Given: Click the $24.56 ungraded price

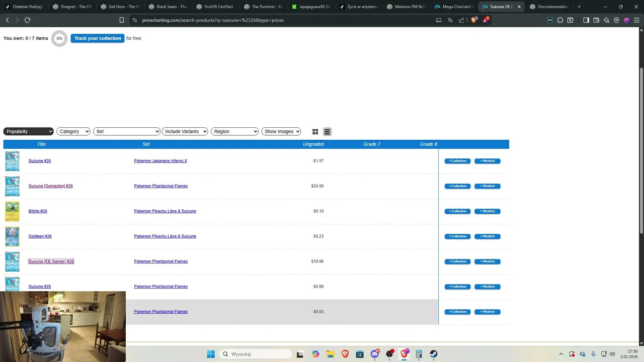Looking at the screenshot, I should 317,186.
